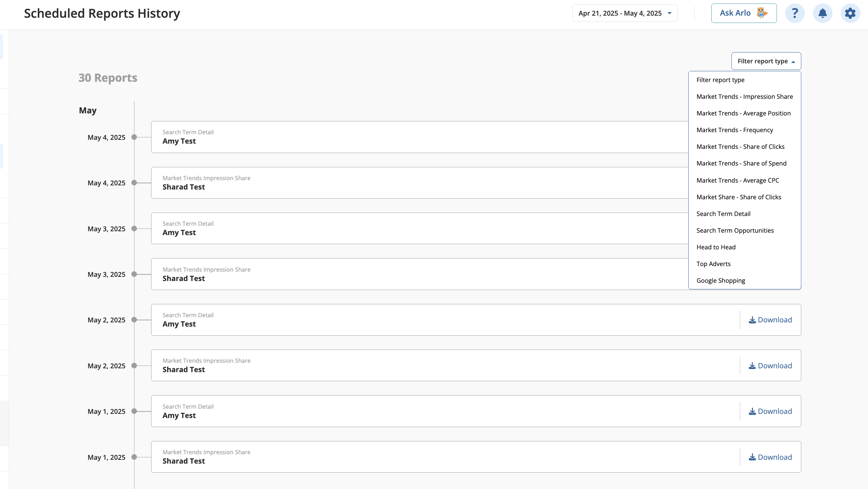Viewport: 868px width, 489px height.
Task: Download May 2 Amy Test report
Action: click(x=770, y=320)
